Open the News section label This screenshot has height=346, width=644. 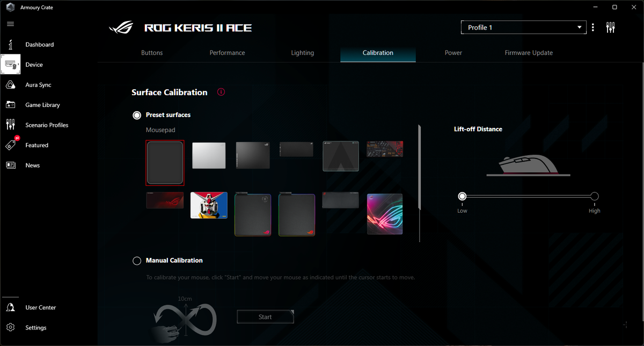tap(33, 165)
